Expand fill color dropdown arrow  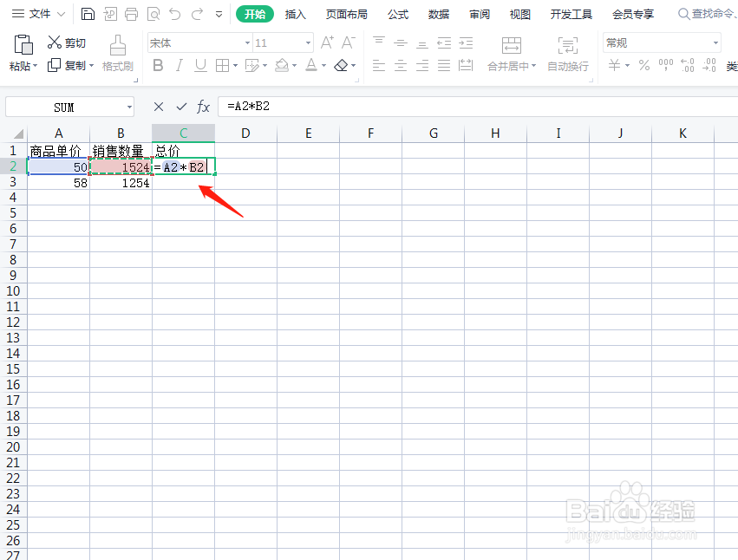pyautogui.click(x=294, y=65)
